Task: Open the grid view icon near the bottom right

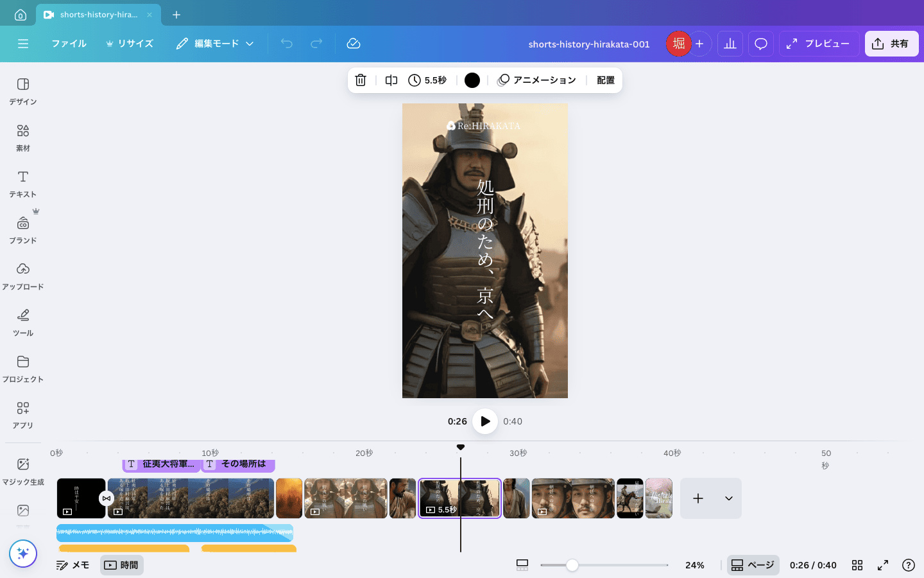Action: (x=857, y=565)
